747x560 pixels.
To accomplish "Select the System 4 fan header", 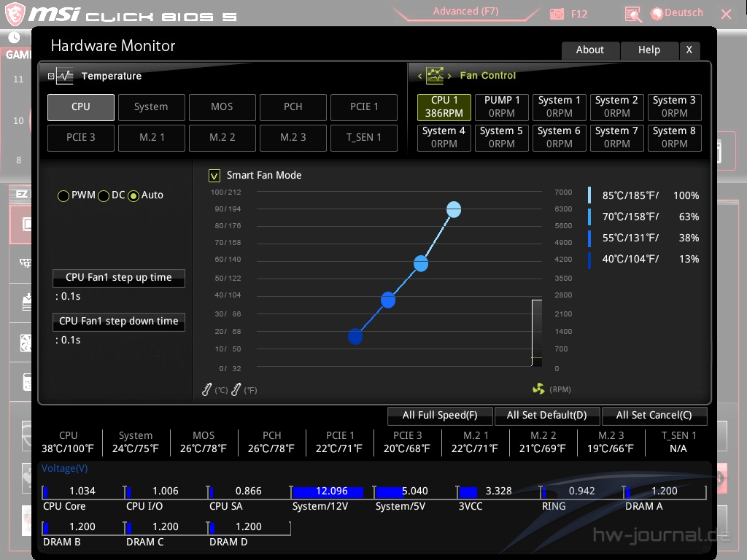I will pos(444,138).
